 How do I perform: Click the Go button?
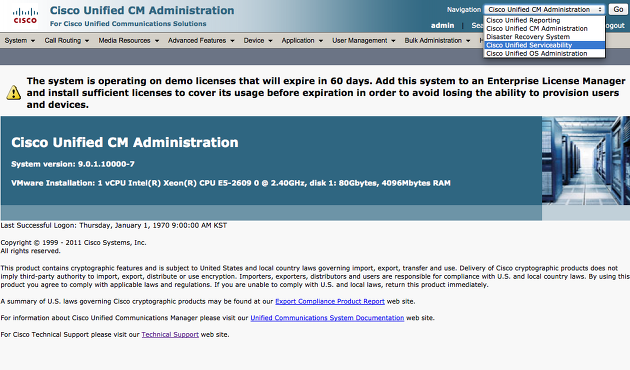pos(618,10)
